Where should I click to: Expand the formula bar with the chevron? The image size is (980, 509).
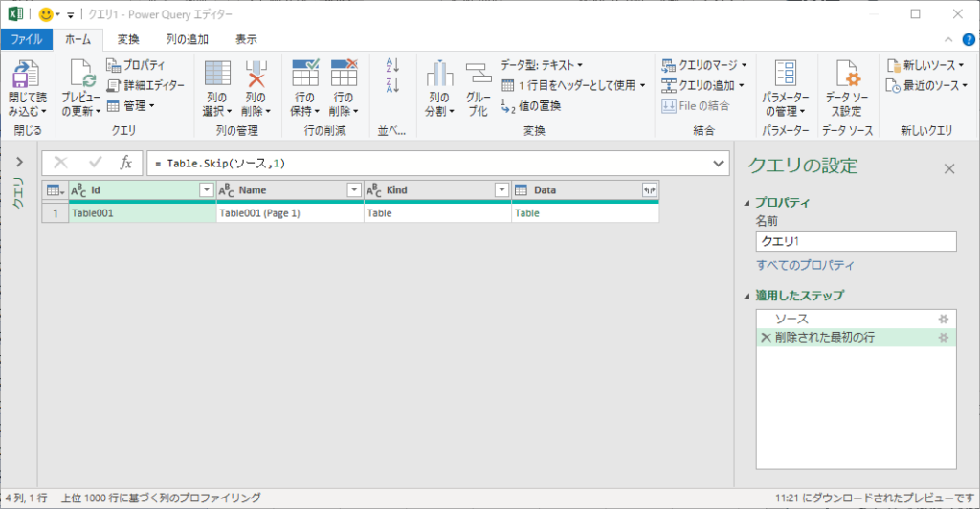(720, 164)
